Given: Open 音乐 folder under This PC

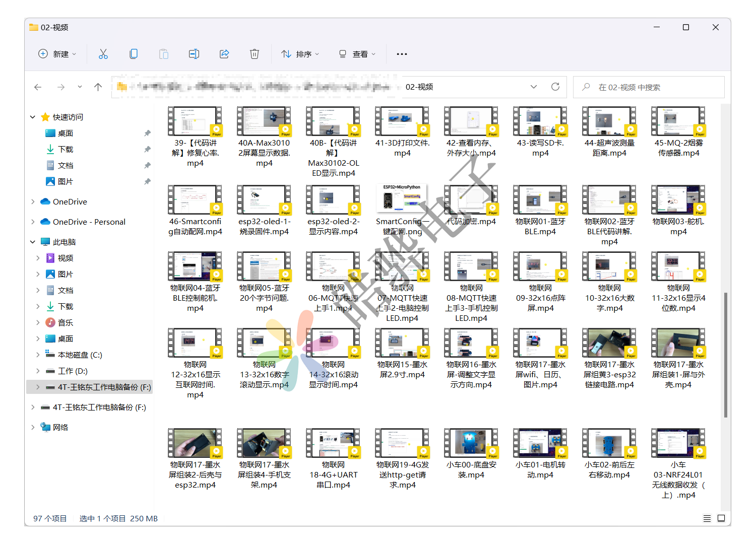Looking at the screenshot, I should point(66,322).
